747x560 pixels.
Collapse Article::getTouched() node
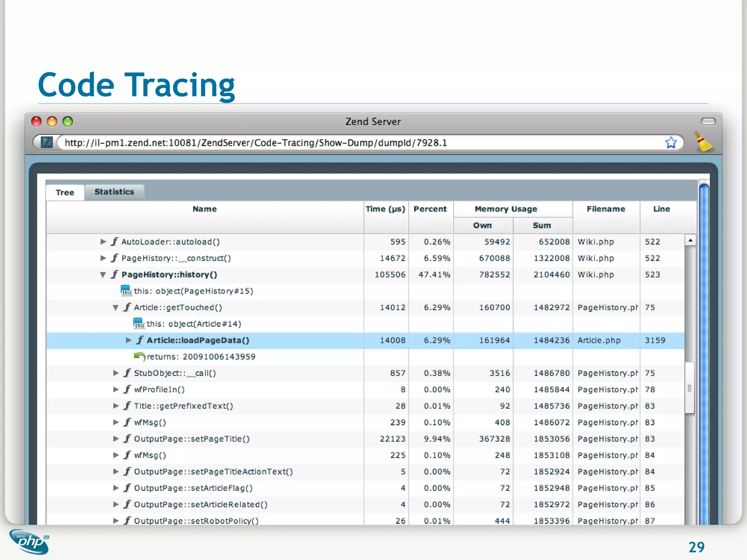(x=116, y=307)
